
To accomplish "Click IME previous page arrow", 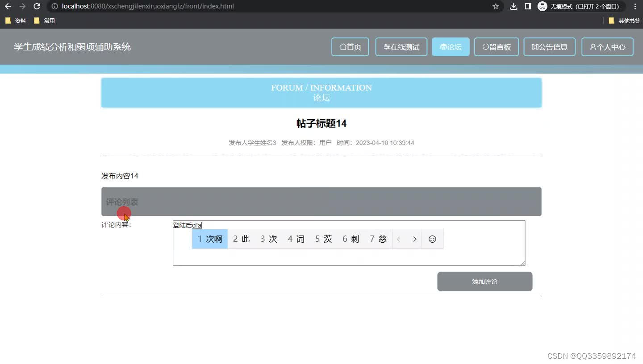I will pos(399,239).
